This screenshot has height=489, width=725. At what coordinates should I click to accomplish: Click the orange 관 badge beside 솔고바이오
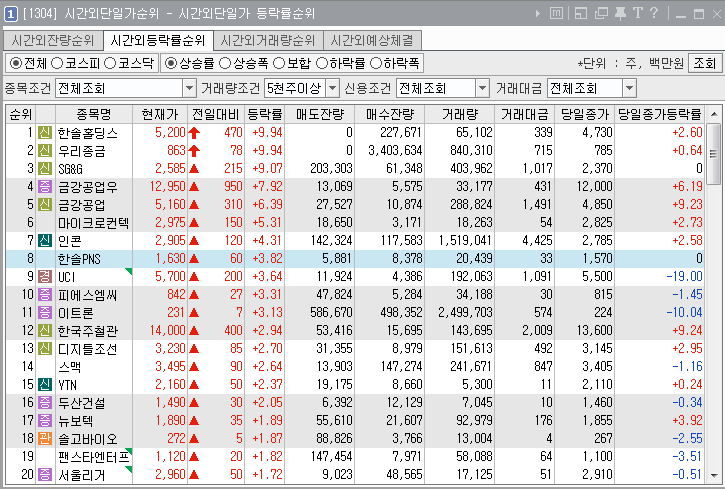(45, 439)
